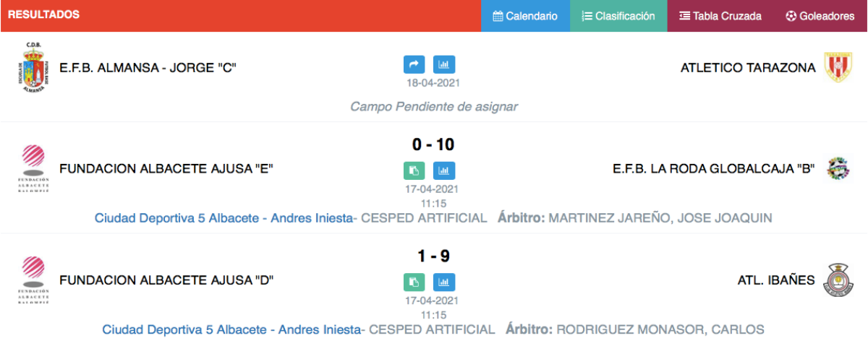Viewport: 868px width, 346px height.
Task: Click the Atletico Tarazona crest
Action: click(x=836, y=67)
